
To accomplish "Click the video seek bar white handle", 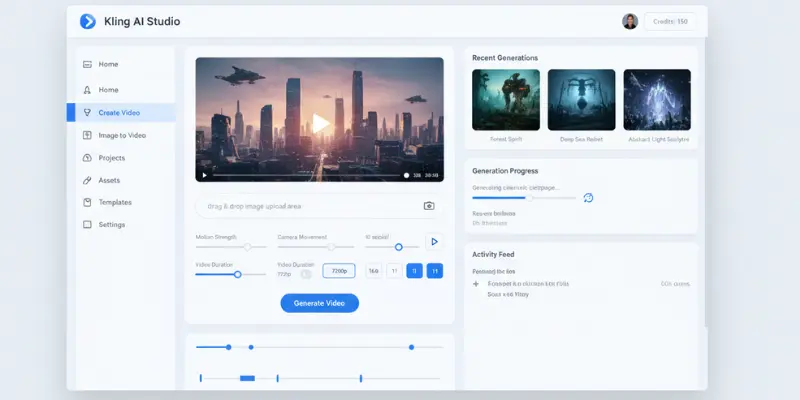I will coord(406,175).
